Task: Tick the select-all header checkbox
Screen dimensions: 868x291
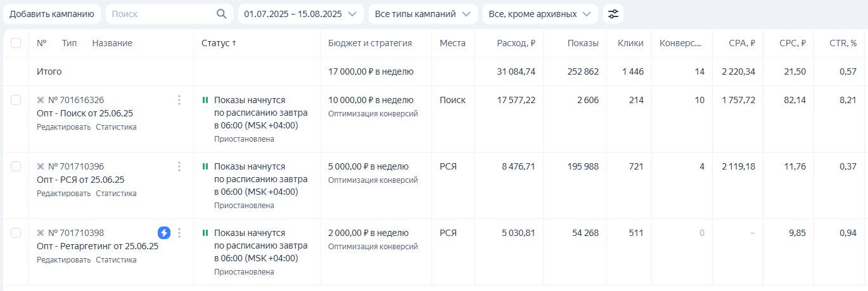Action: click(16, 43)
